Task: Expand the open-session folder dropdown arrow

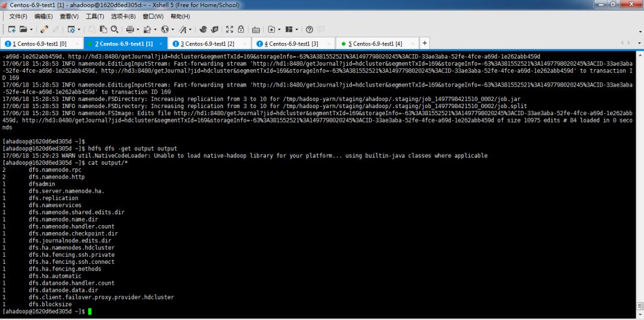Action: pyautogui.click(x=31, y=30)
